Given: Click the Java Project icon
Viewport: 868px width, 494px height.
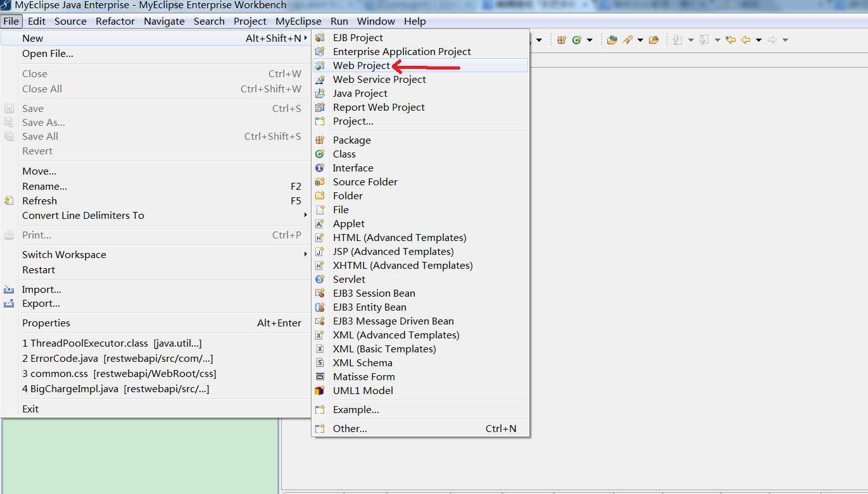Looking at the screenshot, I should click(x=320, y=93).
